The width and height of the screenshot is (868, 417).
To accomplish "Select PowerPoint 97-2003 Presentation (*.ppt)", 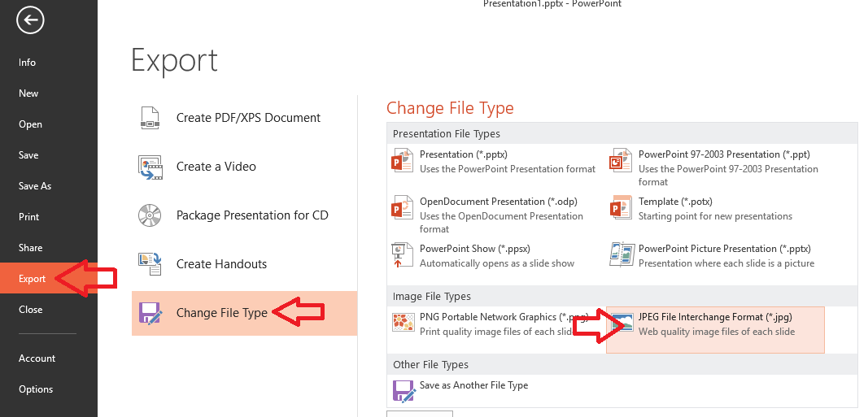I will [x=715, y=168].
